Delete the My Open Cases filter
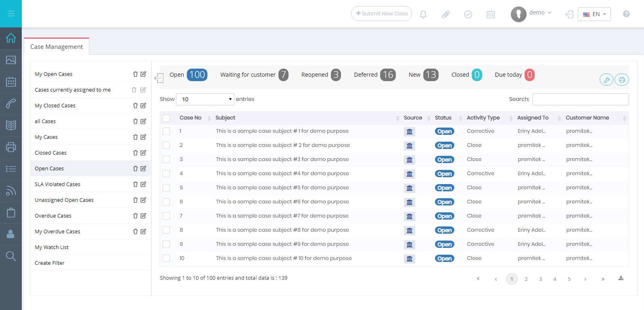The image size is (644, 310). pyautogui.click(x=135, y=74)
